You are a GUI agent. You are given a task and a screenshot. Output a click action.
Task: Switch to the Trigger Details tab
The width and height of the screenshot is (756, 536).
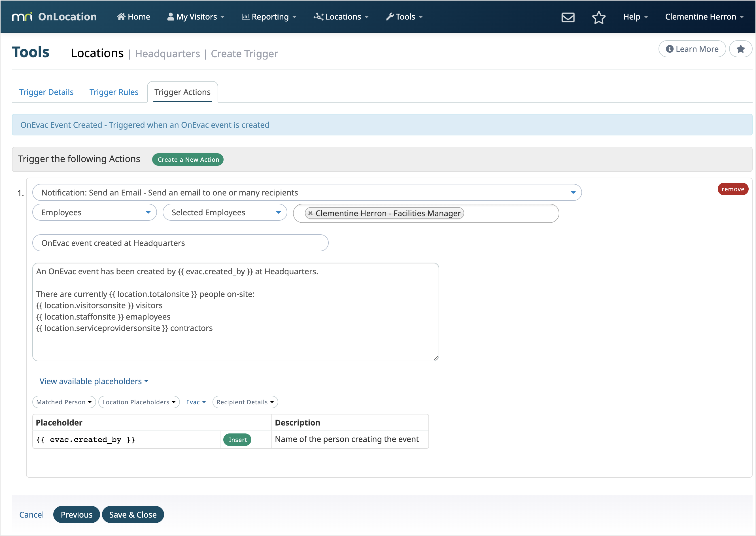tap(46, 92)
